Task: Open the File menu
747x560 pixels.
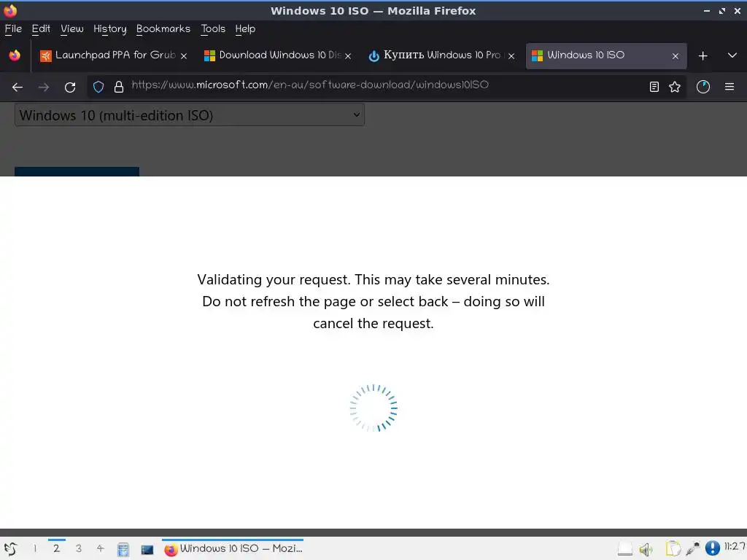Action: pyautogui.click(x=13, y=29)
